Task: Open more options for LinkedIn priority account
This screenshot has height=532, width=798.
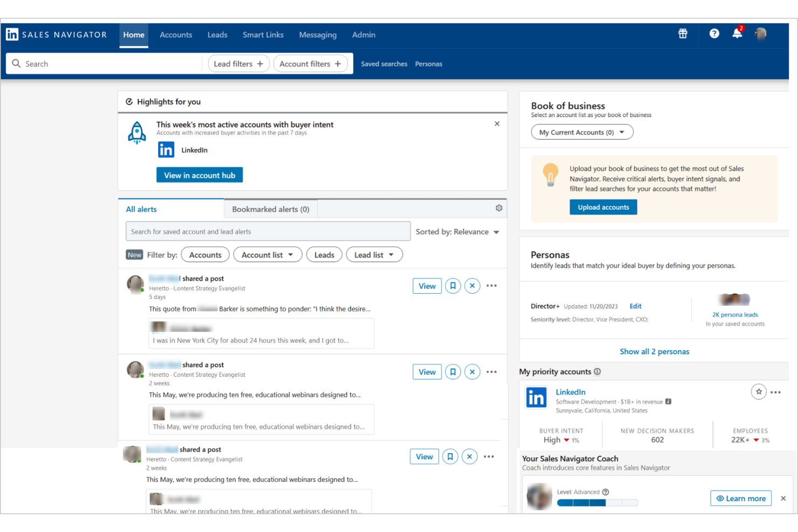Action: tap(775, 392)
